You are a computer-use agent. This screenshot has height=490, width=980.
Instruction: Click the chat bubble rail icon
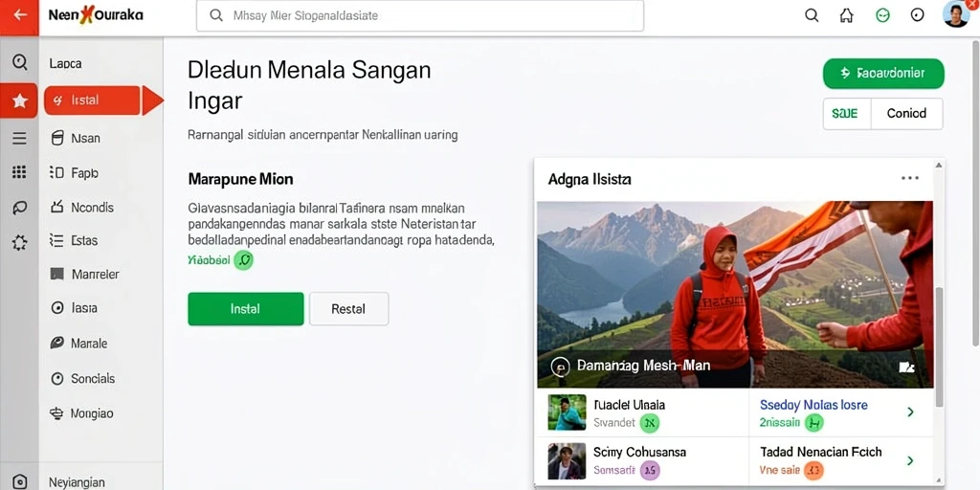click(19, 208)
